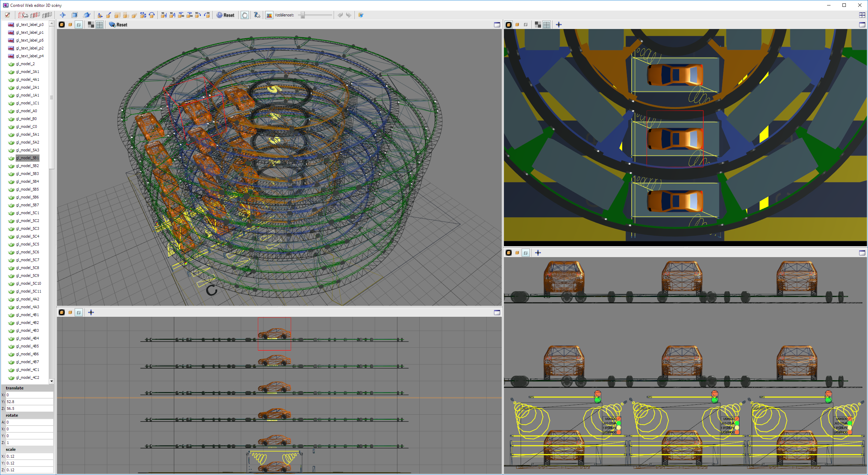
Task: Select gl_text_label_p3 in object list
Action: tap(30, 25)
